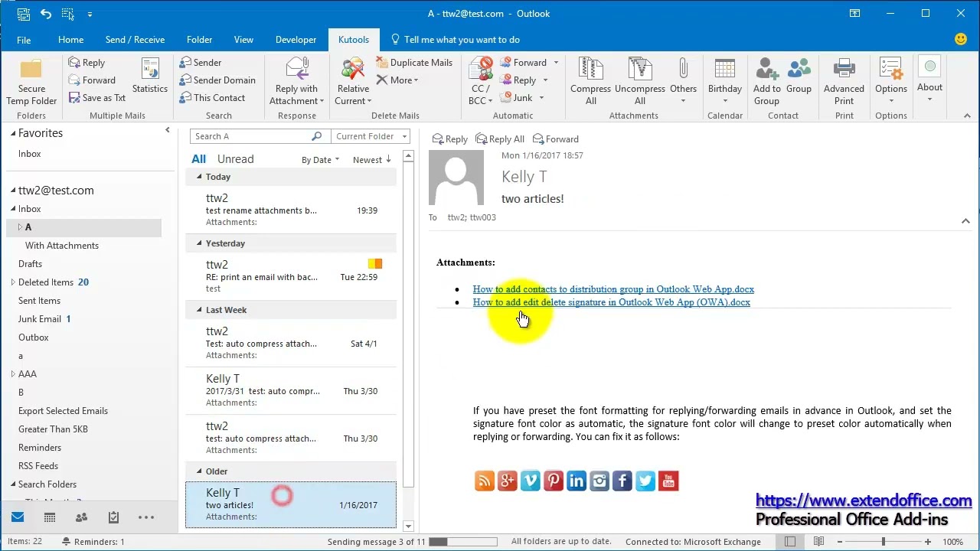
Task: Switch to the Home tab
Action: [70, 40]
